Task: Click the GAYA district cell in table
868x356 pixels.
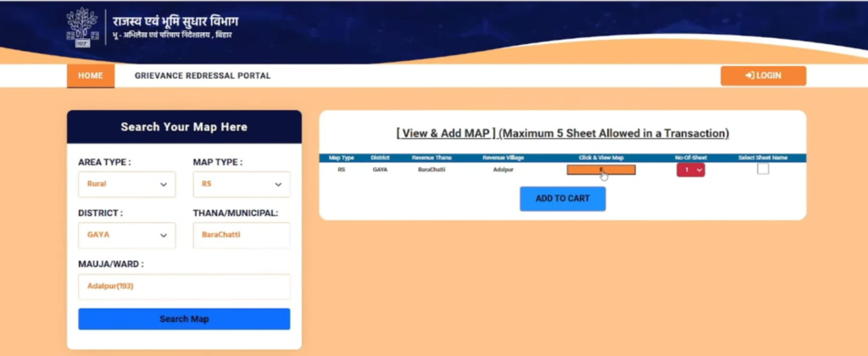Action: 380,170
